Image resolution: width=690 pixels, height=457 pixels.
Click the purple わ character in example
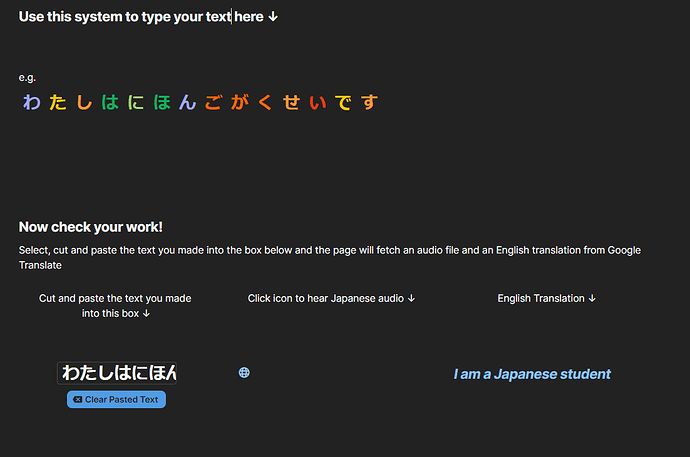click(x=32, y=102)
